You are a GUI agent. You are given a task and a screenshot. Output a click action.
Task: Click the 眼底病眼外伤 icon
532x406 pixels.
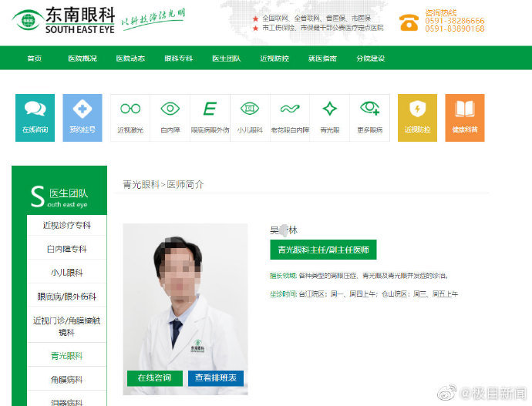point(210,117)
